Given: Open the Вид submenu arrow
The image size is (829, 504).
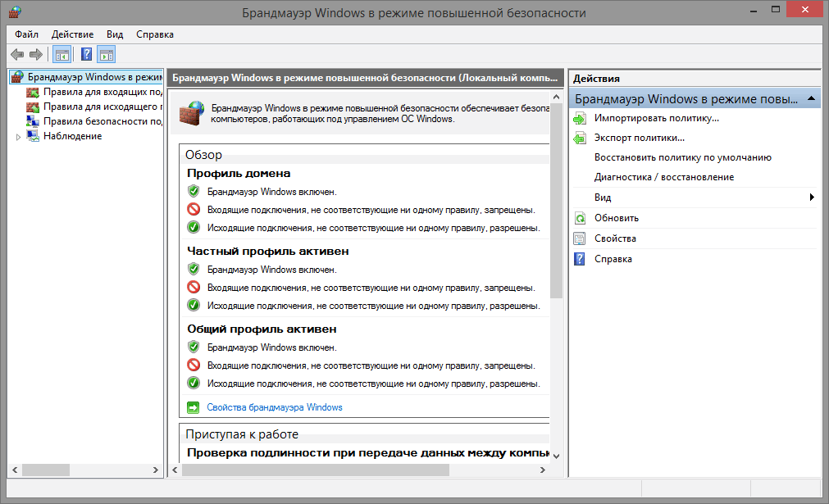Looking at the screenshot, I should 811,198.
